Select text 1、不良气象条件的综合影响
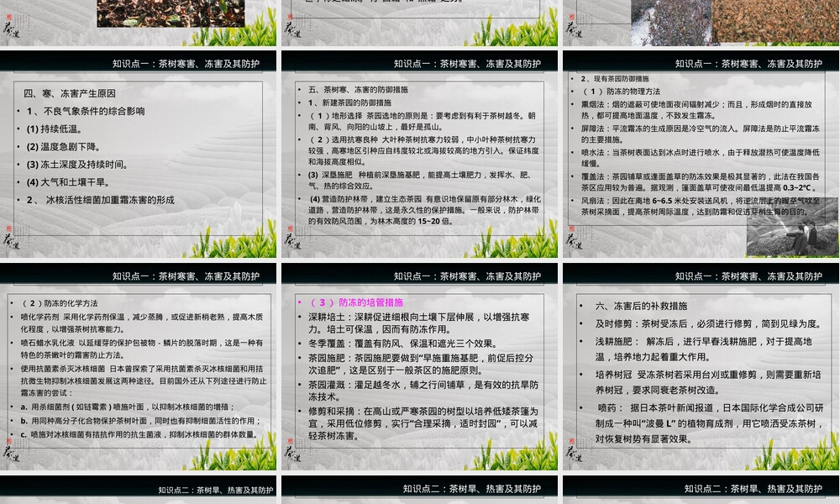This screenshot has width=840, height=504. (86, 112)
